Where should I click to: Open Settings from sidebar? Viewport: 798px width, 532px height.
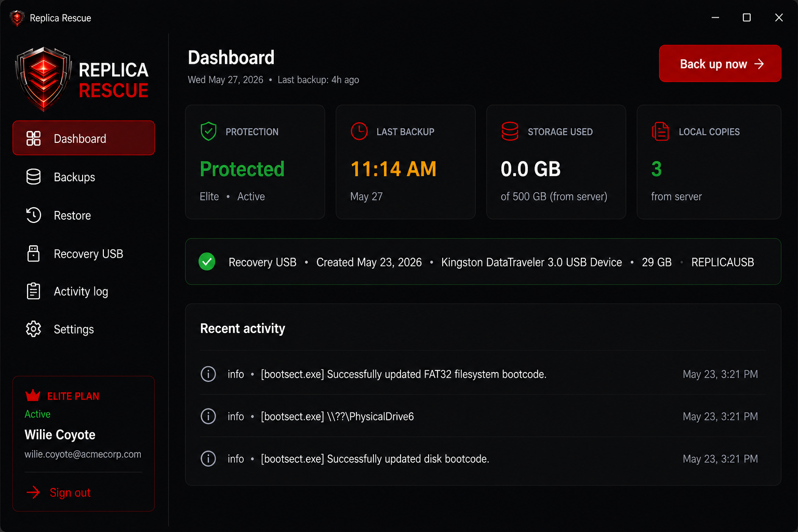84,329
